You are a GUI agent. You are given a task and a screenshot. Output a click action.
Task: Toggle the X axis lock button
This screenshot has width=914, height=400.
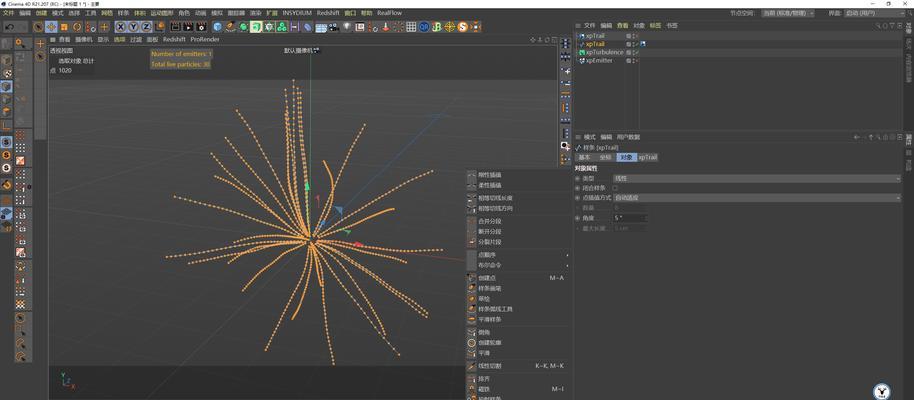pyautogui.click(x=121, y=26)
